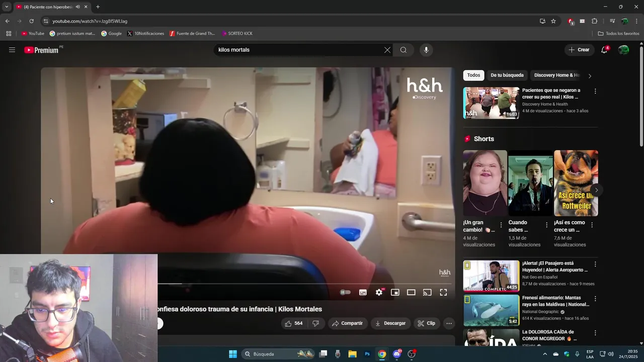This screenshot has height=362, width=644.
Task: Open options for Conor McGregor video
Action: click(x=595, y=333)
